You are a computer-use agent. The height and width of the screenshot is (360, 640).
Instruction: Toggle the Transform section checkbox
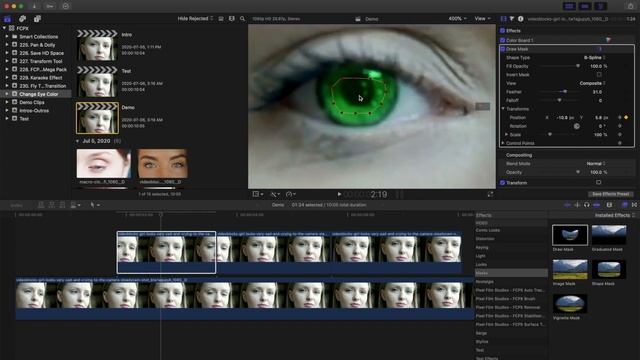(502, 183)
